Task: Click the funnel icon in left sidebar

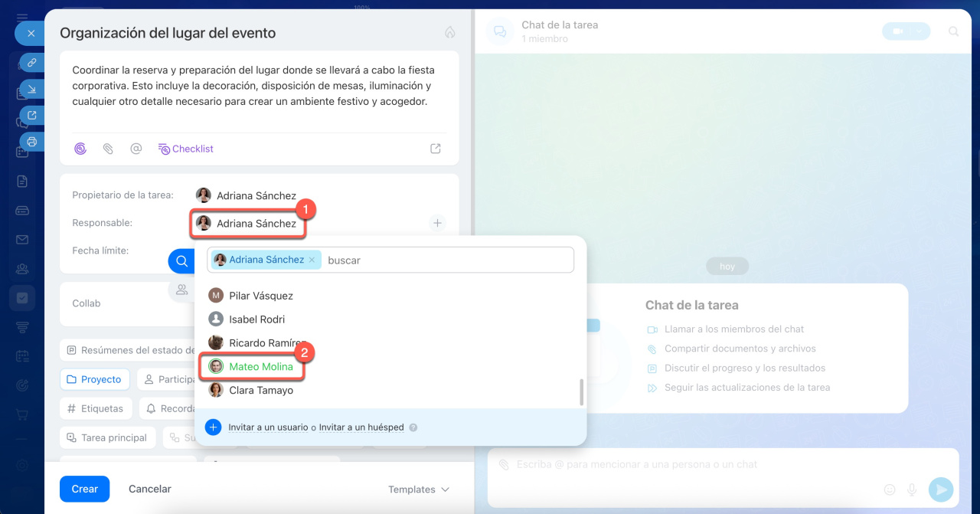Action: coord(22,327)
